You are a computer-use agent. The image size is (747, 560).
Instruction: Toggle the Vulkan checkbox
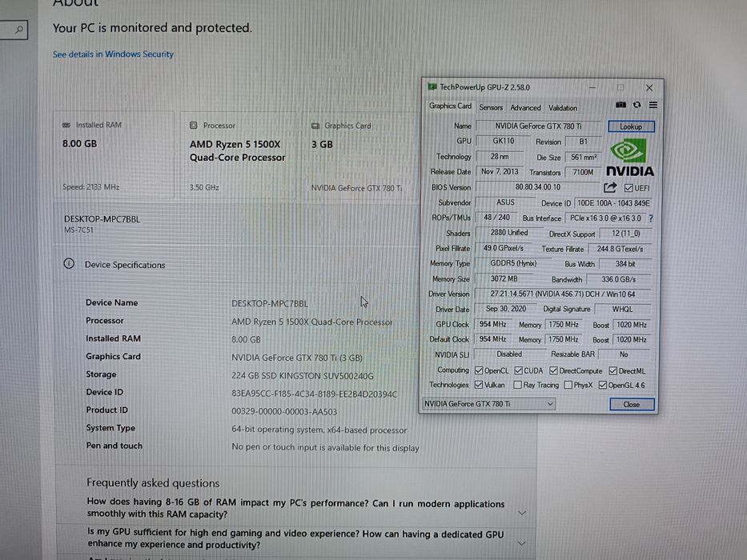tap(479, 384)
